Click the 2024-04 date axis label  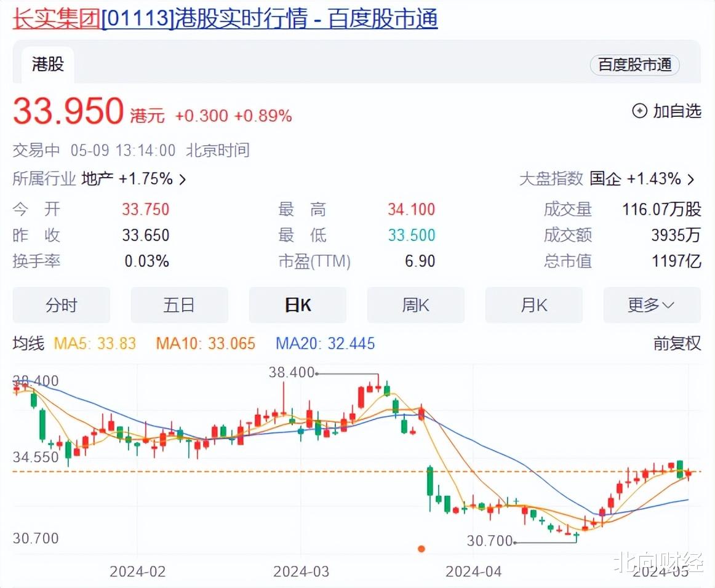pyautogui.click(x=473, y=571)
